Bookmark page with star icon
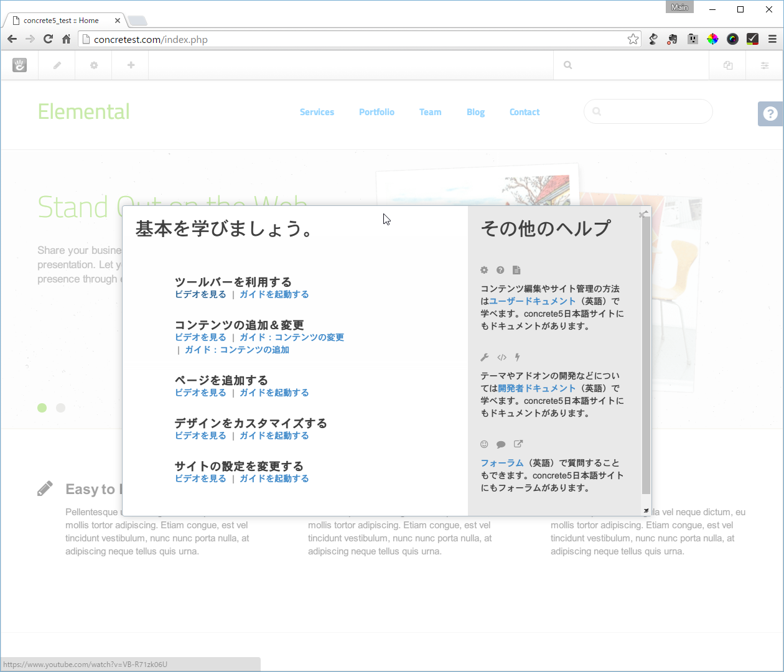The image size is (784, 672). tap(633, 39)
